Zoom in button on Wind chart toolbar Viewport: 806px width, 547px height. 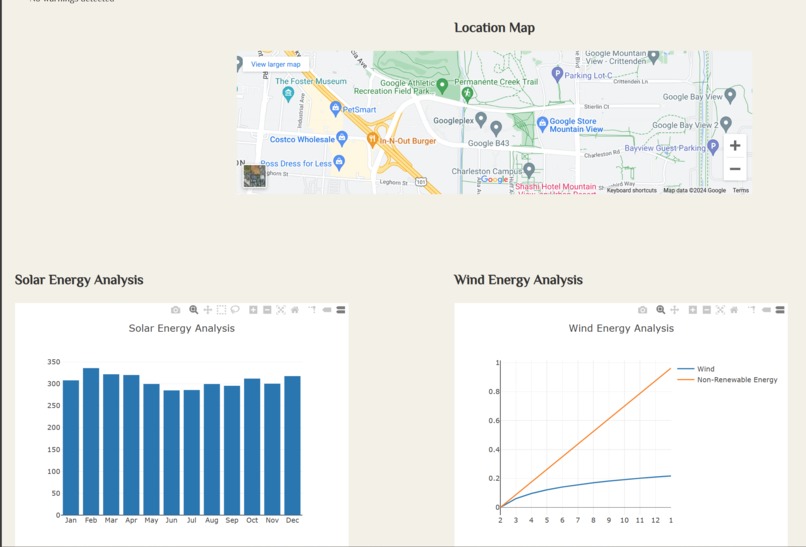click(692, 310)
